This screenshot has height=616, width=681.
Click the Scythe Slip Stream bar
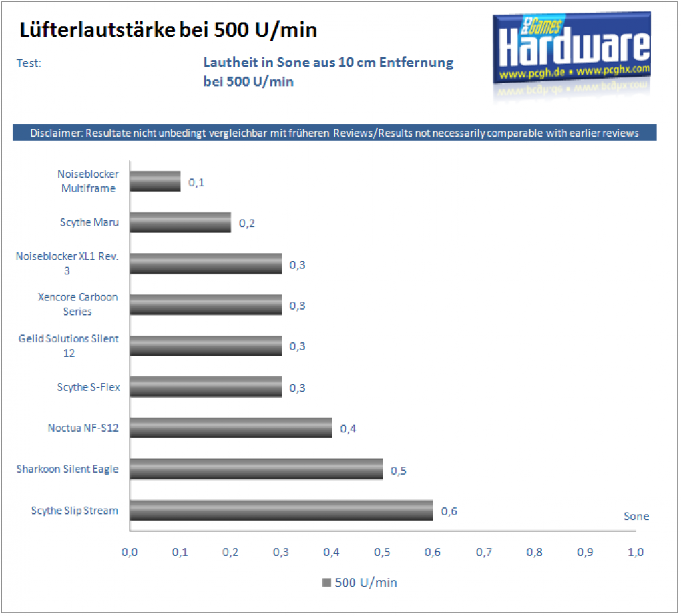coord(282,511)
